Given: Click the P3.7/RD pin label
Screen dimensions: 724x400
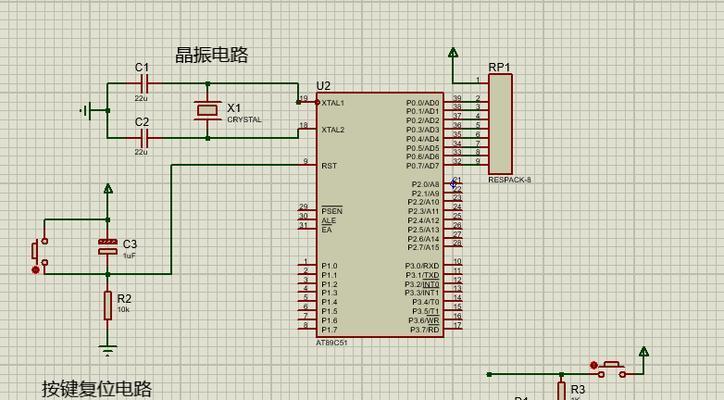Looking at the screenshot, I should pos(425,330).
